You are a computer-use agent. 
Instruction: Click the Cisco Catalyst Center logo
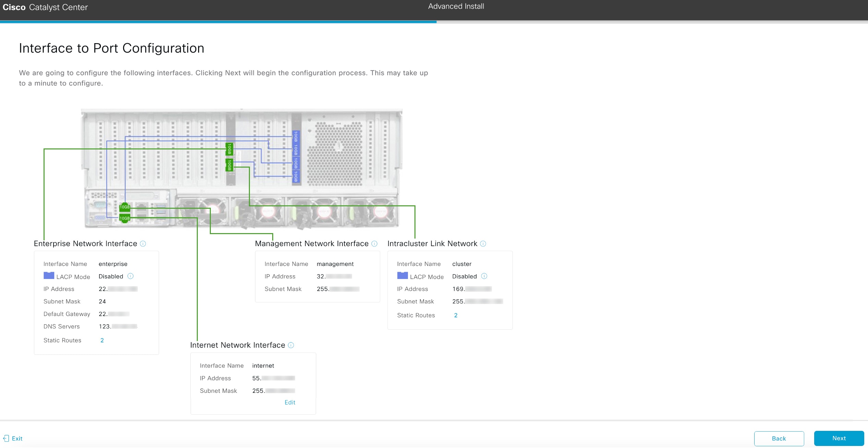click(x=45, y=7)
